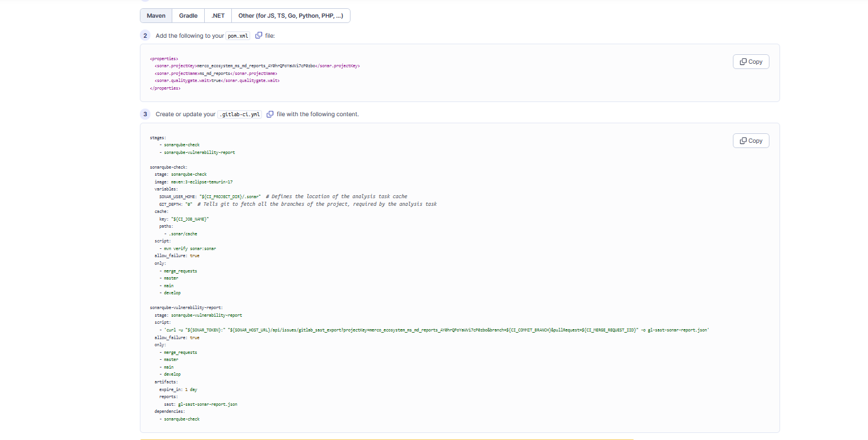Copy the .gitlab-ci.yml file name icon
Viewport: 868px width, 440px height.
click(x=270, y=114)
